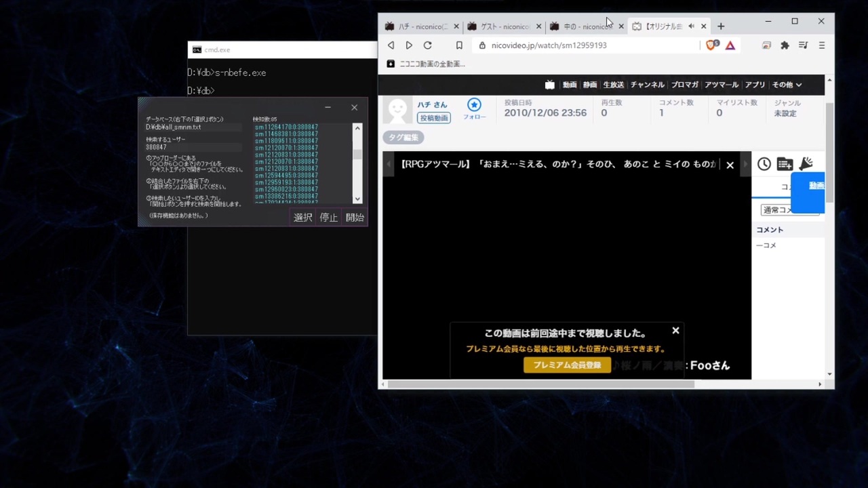The image size is (868, 488).
Task: Click the star Follow icon
Action: click(474, 104)
